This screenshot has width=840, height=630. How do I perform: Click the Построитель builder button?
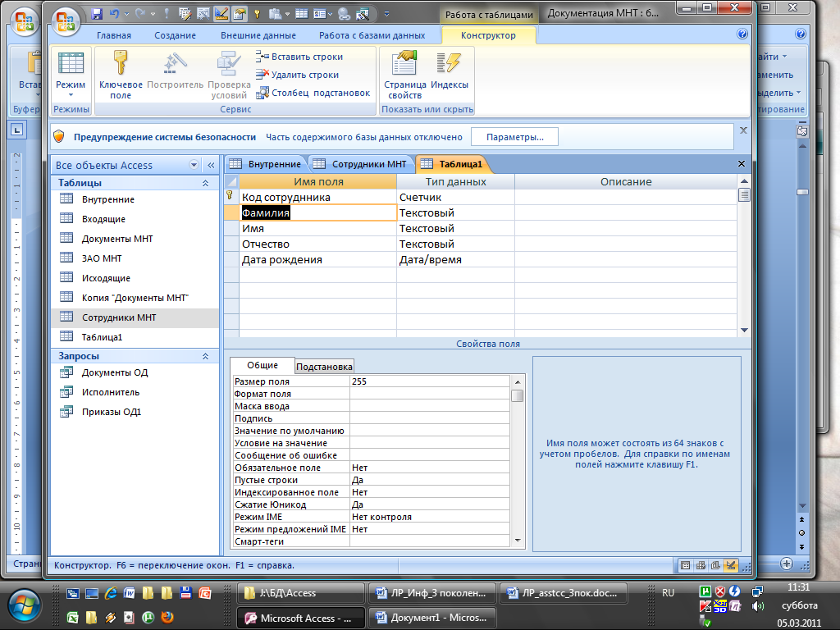pos(176,71)
